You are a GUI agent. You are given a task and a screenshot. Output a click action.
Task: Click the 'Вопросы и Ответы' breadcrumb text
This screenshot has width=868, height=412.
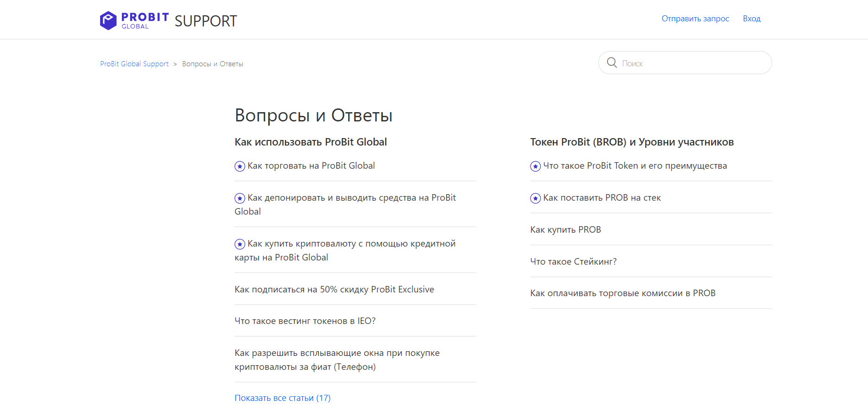pyautogui.click(x=213, y=64)
